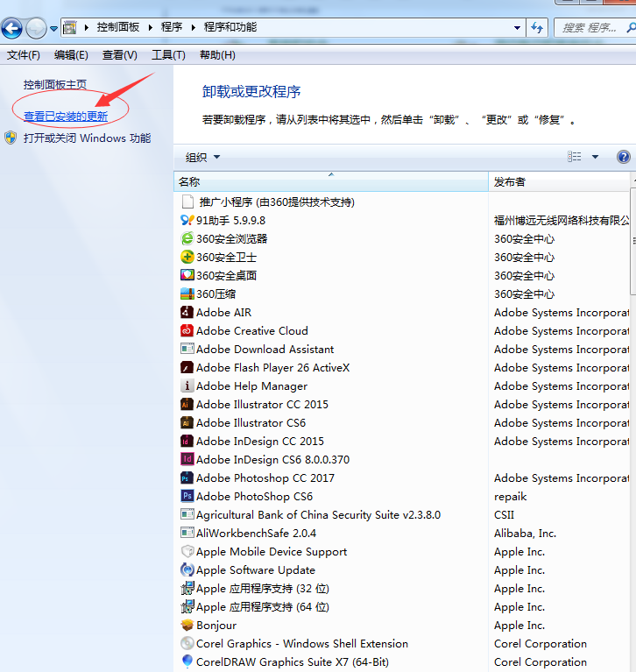Open 打开或关闭 Windows 功能 link

tap(87, 138)
